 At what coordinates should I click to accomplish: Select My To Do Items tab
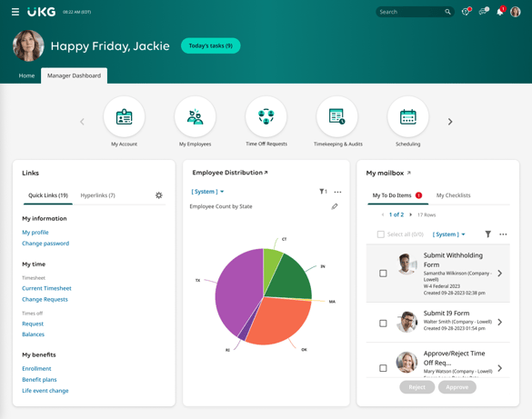click(x=397, y=195)
